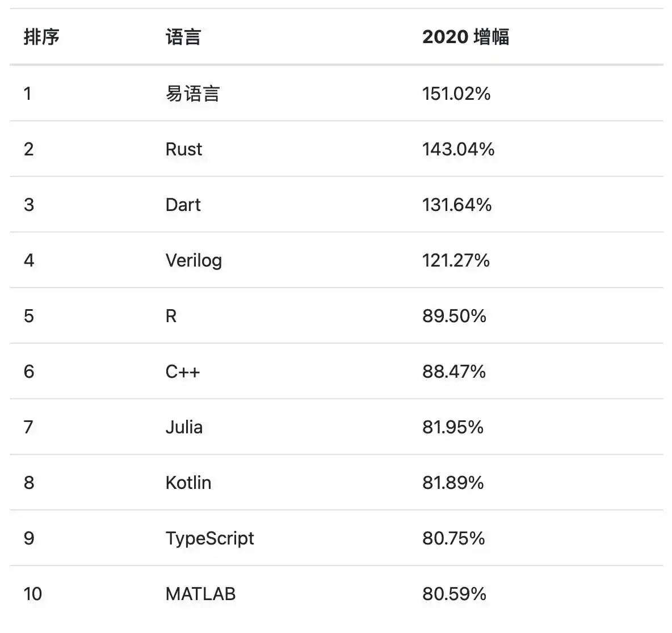
Task: Click the 143.04% growth value
Action: [458, 150]
